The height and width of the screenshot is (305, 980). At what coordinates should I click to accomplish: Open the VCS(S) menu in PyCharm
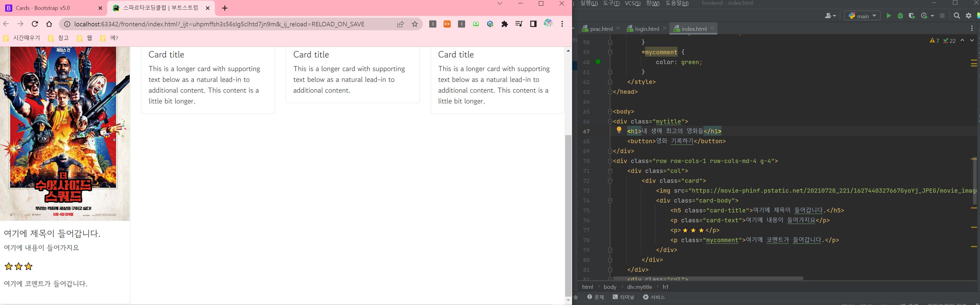tap(633, 3)
